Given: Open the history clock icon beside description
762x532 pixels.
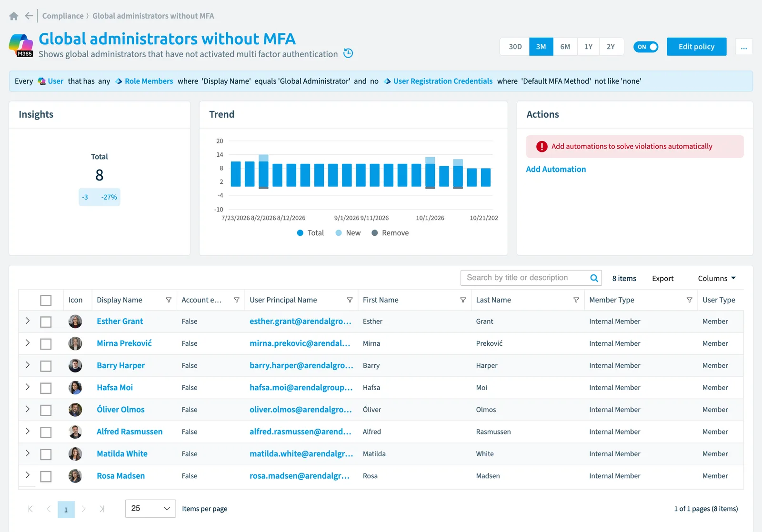Looking at the screenshot, I should (348, 53).
